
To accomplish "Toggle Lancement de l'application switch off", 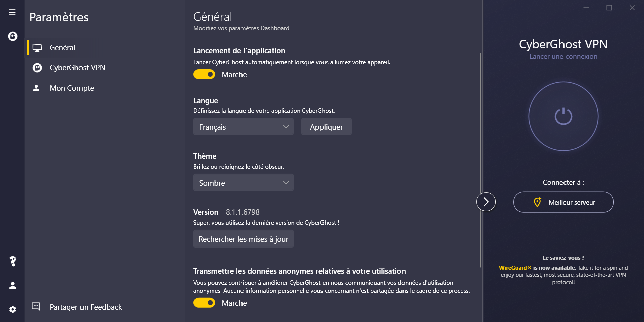I will [204, 74].
